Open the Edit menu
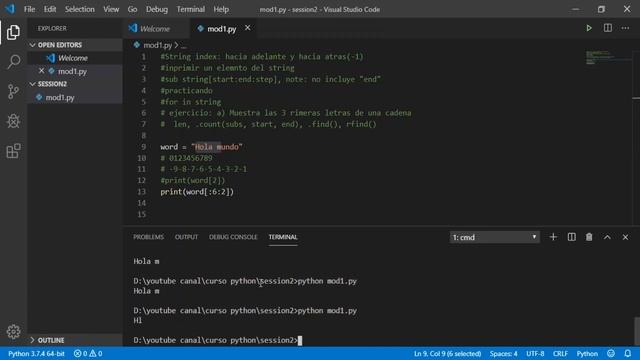640x360 pixels. tap(50, 9)
